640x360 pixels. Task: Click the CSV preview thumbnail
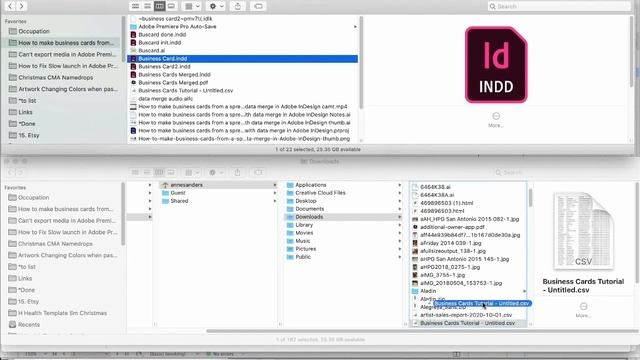tap(583, 231)
